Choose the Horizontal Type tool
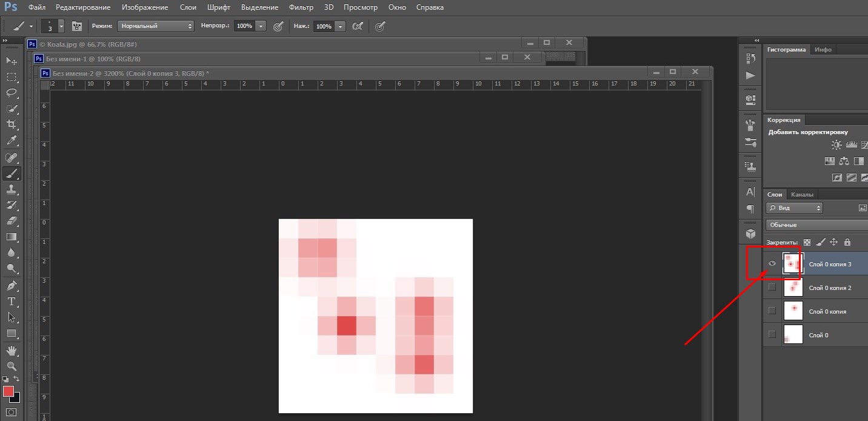The height and width of the screenshot is (421, 868). click(12, 301)
